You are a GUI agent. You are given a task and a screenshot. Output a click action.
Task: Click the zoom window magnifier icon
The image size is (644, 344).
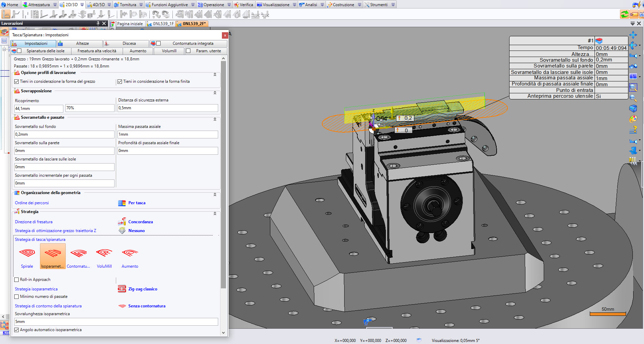(x=633, y=88)
